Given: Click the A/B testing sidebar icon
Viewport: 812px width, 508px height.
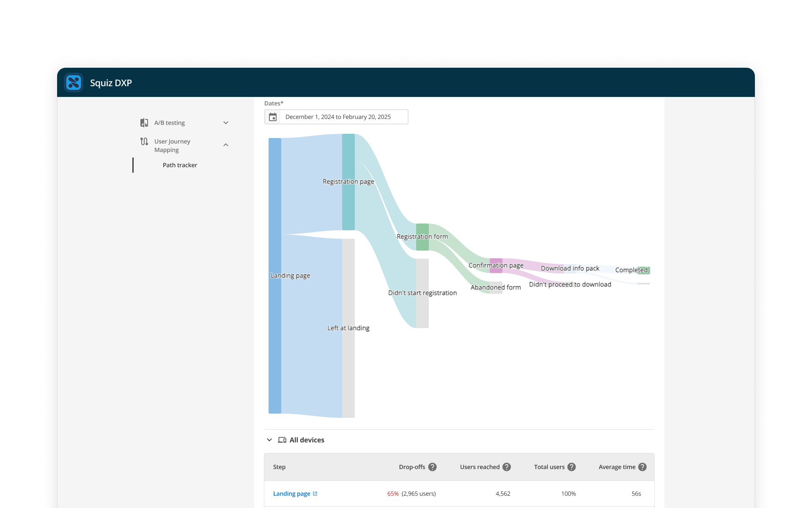Looking at the screenshot, I should click(144, 123).
